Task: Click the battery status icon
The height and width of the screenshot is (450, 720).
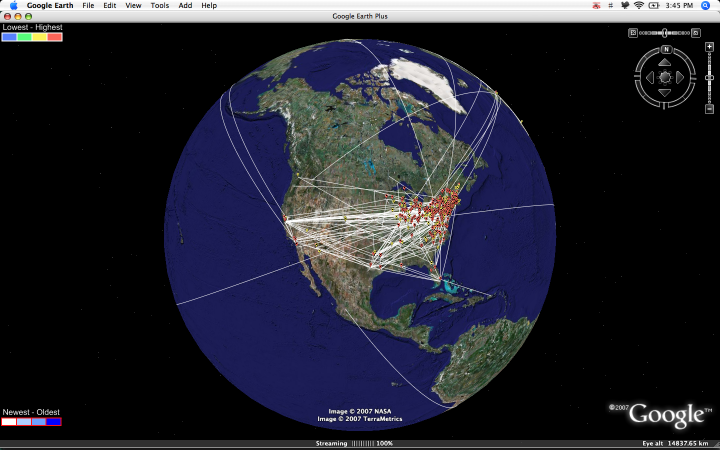Action: pyautogui.click(x=654, y=6)
